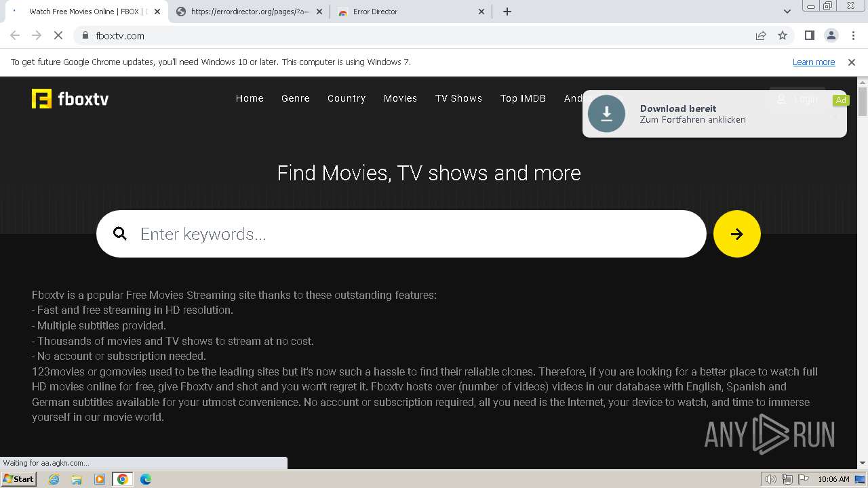Click the fboxtv site logo
Viewport: 868px width, 488px height.
[x=70, y=99]
